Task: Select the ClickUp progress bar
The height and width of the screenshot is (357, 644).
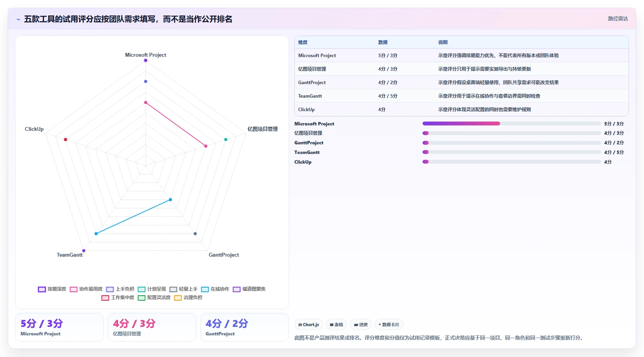Action: coord(512,162)
